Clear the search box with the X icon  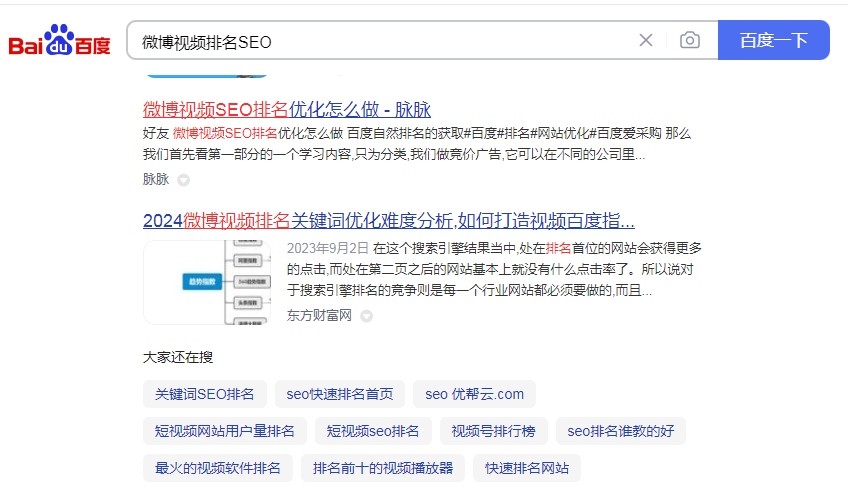(646, 40)
